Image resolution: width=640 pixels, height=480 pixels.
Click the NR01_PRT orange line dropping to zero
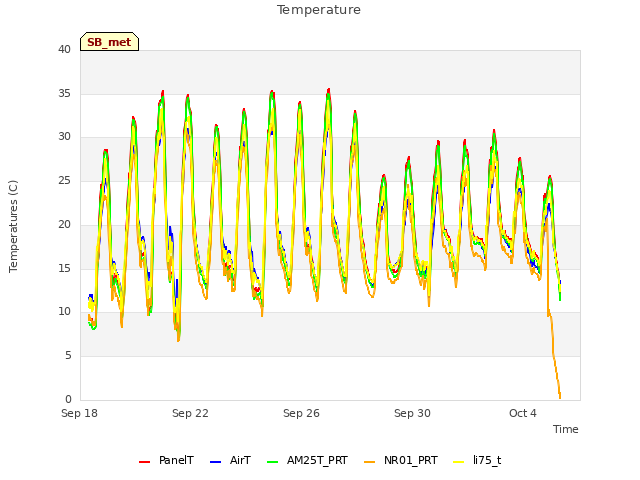pyautogui.click(x=554, y=355)
